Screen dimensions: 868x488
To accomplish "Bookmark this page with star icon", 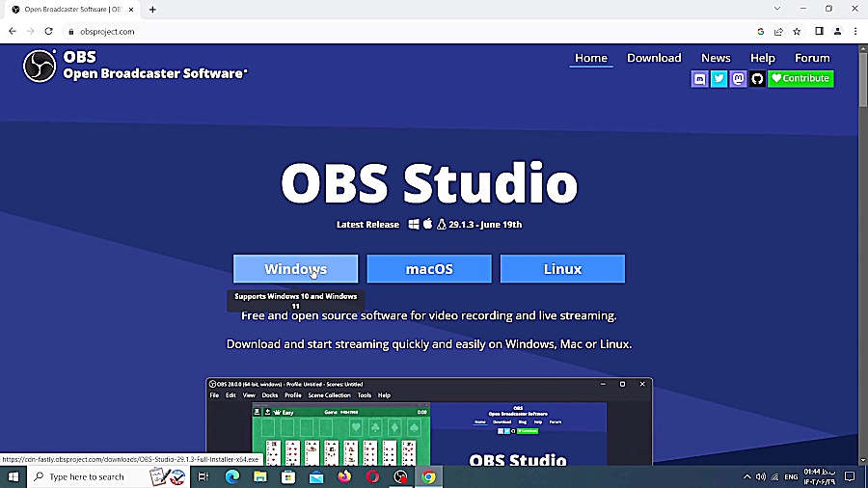I will (797, 32).
